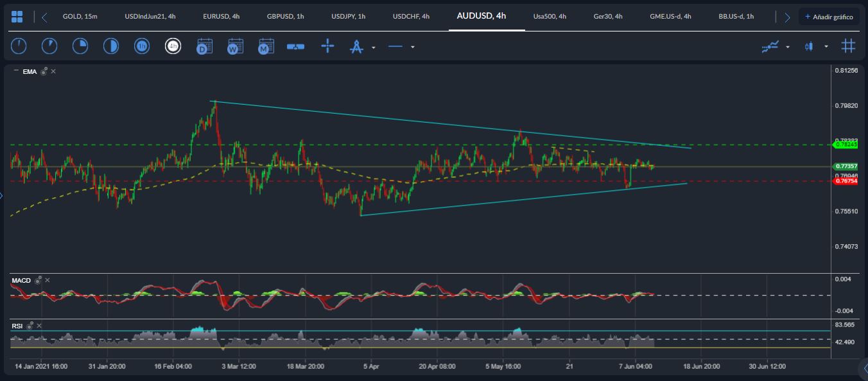Click the candlestick chart type icon

[808, 46]
